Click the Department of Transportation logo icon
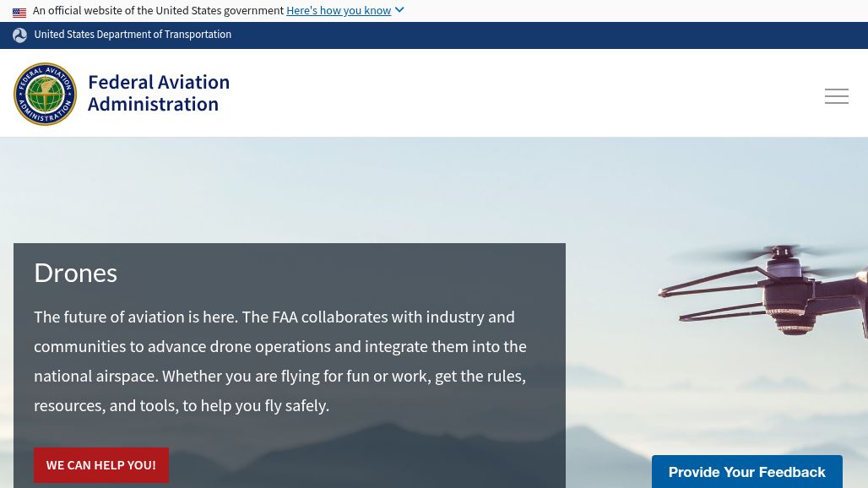Screen dimensions: 868x488 pyautogui.click(x=19, y=35)
